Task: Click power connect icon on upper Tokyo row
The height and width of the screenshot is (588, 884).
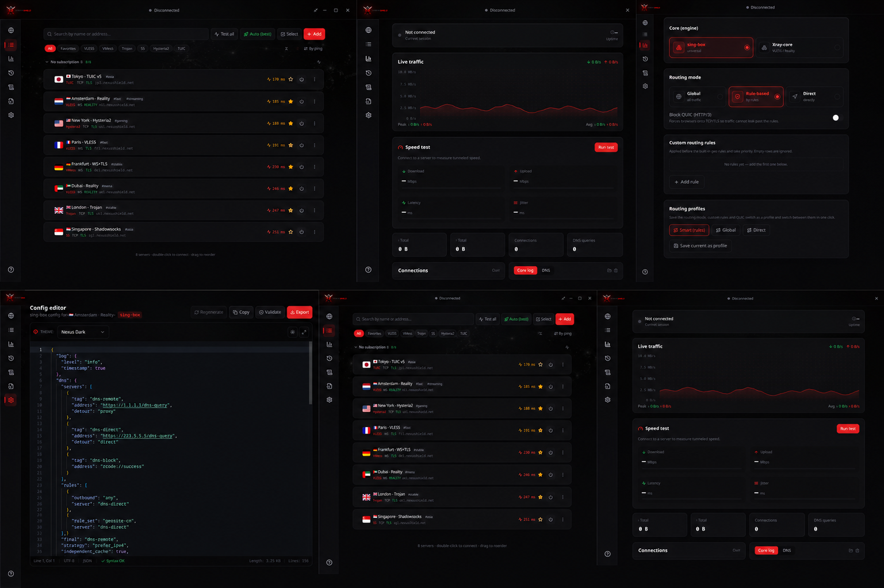Action: click(301, 79)
